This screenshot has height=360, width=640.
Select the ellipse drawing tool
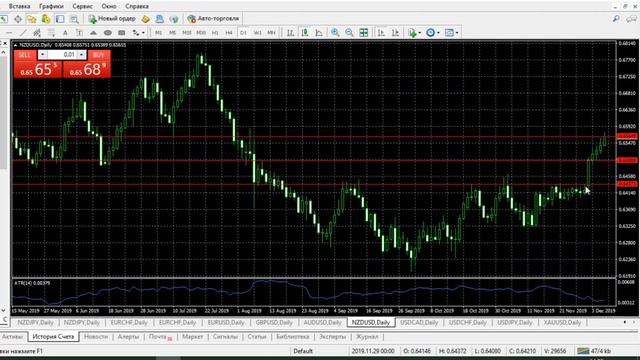coord(107,33)
